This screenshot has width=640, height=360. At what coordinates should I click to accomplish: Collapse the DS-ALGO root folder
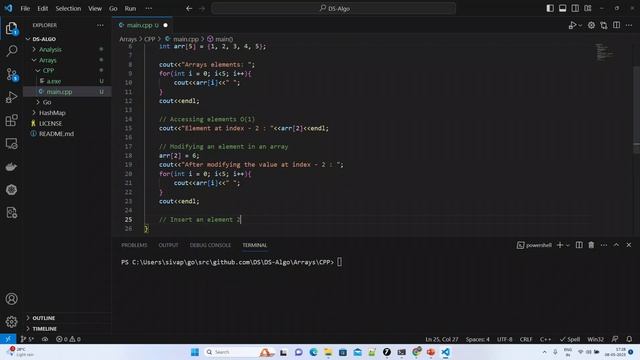(44, 39)
